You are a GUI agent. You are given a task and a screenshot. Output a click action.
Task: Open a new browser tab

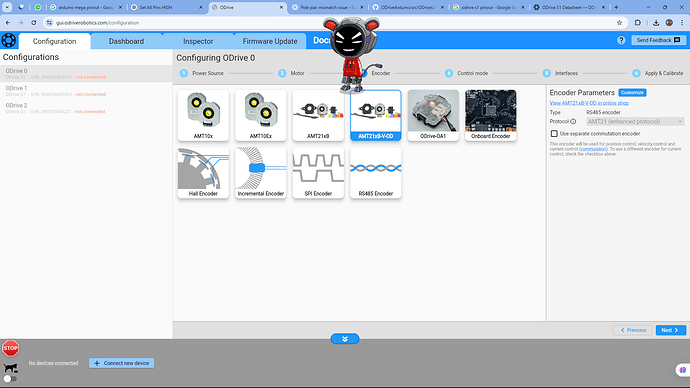click(616, 7)
